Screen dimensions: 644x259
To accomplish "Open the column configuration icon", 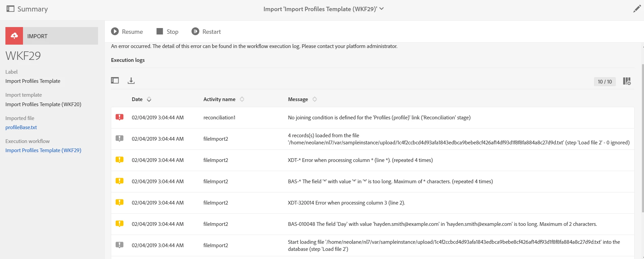I will [x=627, y=81].
